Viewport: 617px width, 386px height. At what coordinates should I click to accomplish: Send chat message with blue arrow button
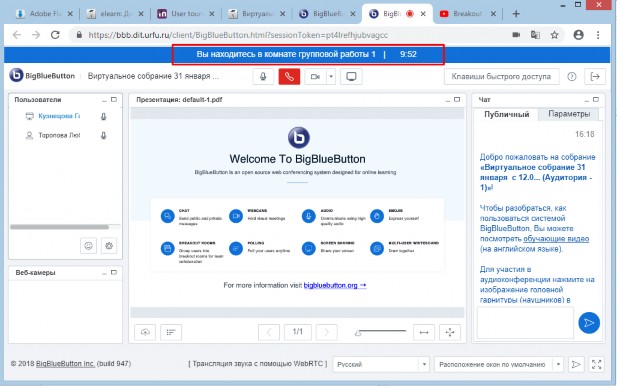589,323
